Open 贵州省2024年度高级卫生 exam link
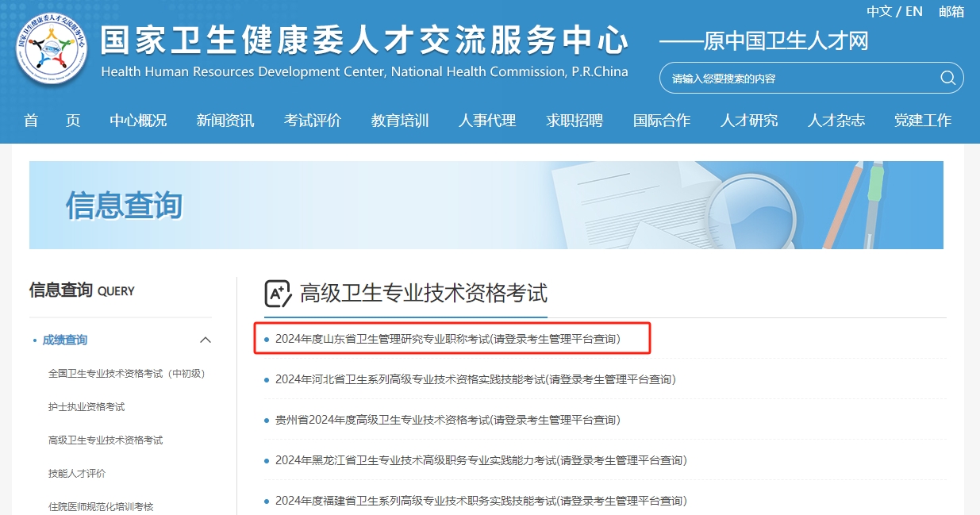This screenshot has height=515, width=980. 448,420
